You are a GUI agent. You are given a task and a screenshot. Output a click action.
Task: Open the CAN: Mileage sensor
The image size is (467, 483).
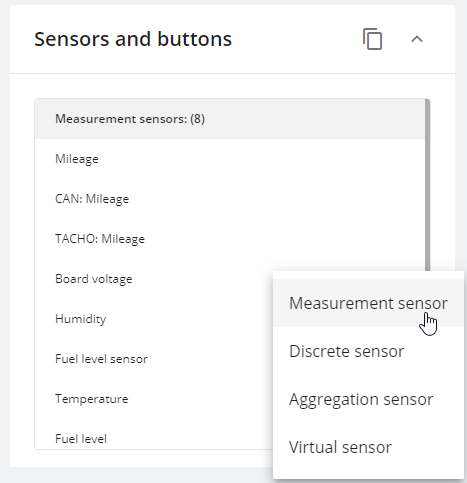[x=230, y=199]
